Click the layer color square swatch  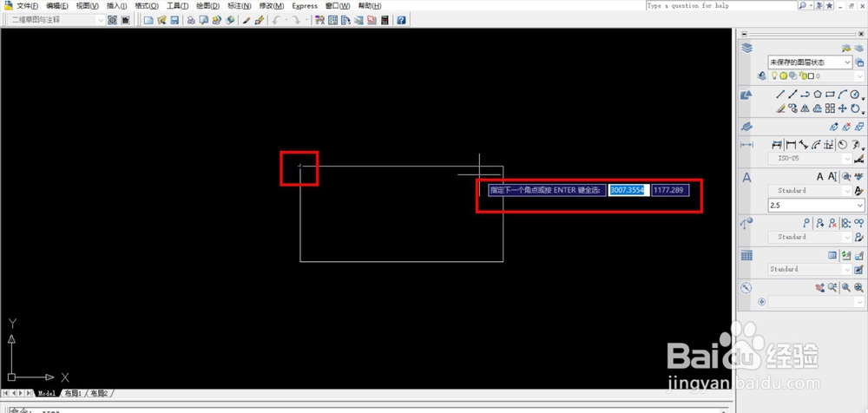pyautogui.click(x=811, y=75)
